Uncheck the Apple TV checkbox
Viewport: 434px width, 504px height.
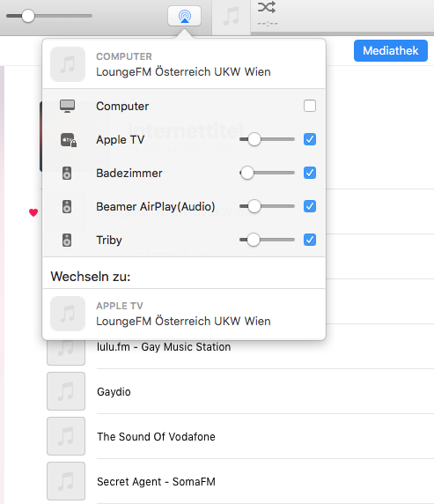[x=310, y=139]
